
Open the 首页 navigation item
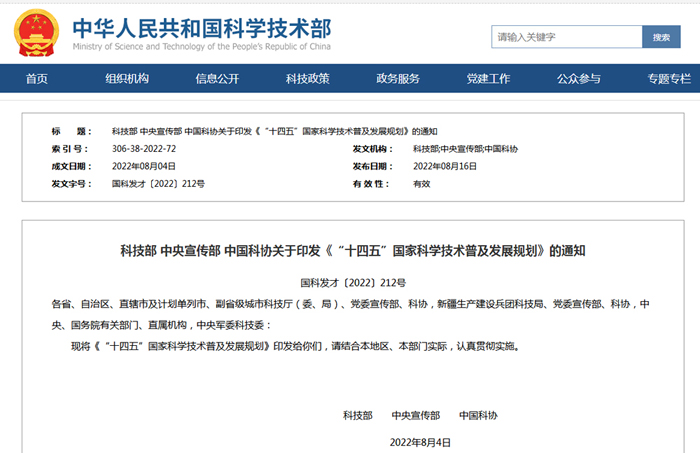pyautogui.click(x=37, y=79)
